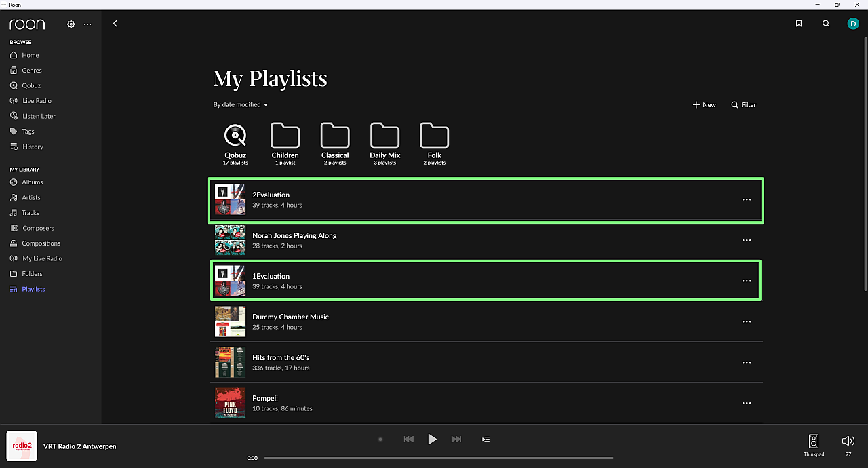Viewport: 868px width, 468px height.
Task: Open the Norah Jones Playing Along playlist
Action: [x=294, y=236]
